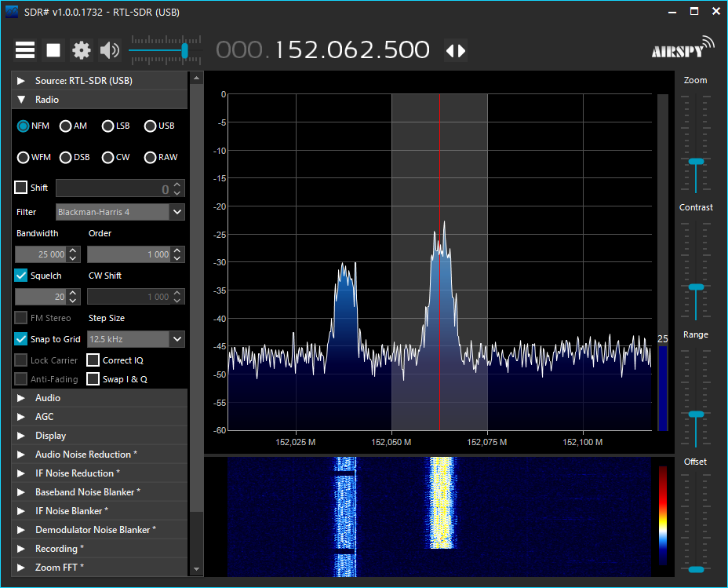
Task: Click the filter Order value field
Action: [129, 254]
